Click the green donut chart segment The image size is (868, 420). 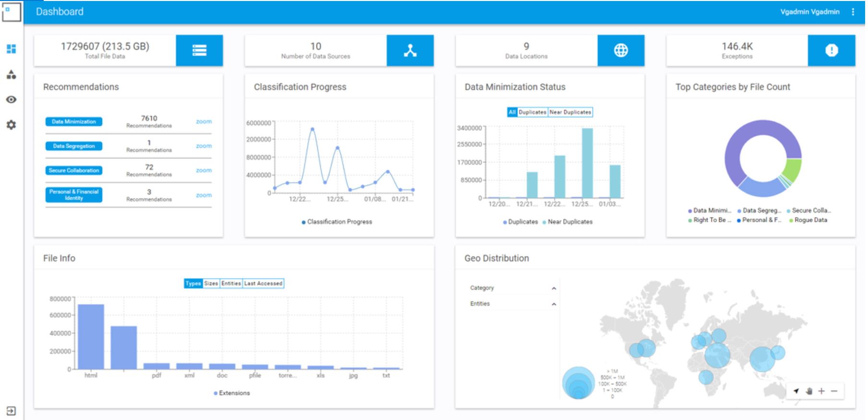tap(792, 170)
